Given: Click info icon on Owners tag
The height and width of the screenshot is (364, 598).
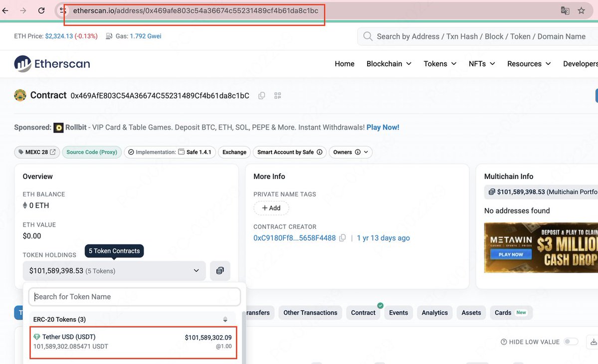Looking at the screenshot, I should pos(358,152).
